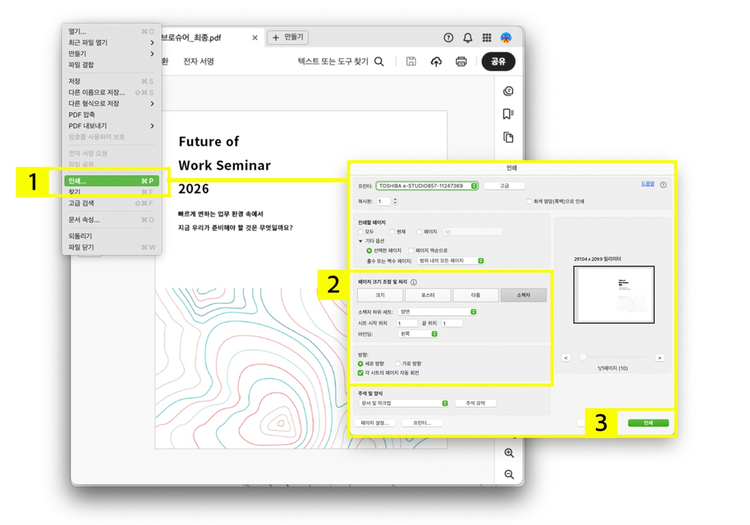Expand the 만들기 submenu in the file menu
Screen dimensions: 750x525
tap(111, 54)
